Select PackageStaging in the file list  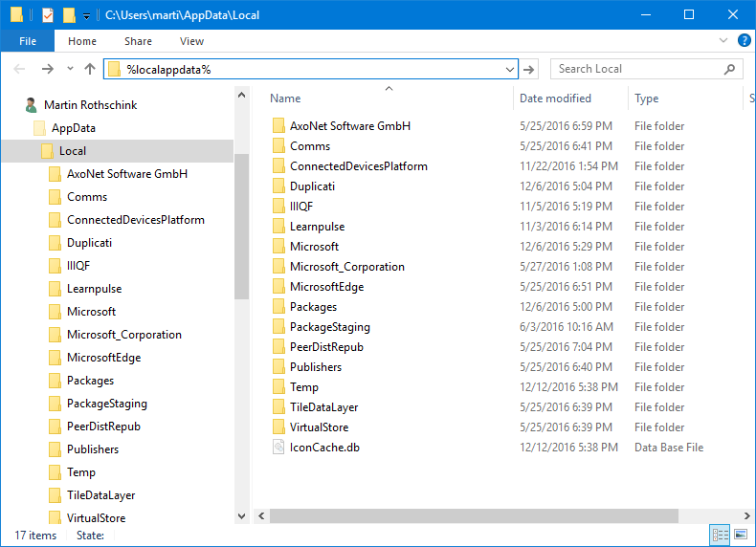click(x=330, y=327)
